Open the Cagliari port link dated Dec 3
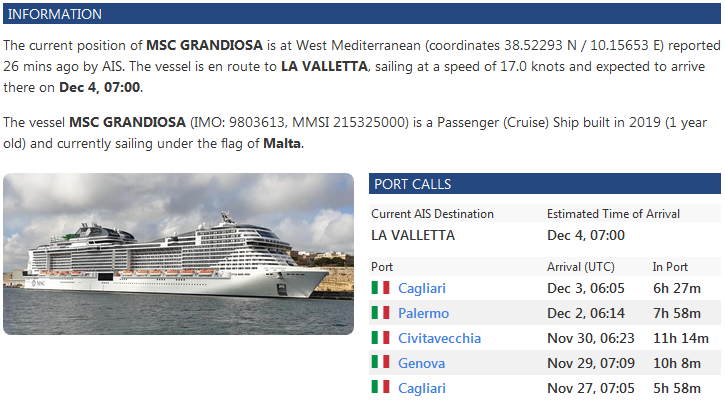The width and height of the screenshot is (725, 409). coord(422,288)
